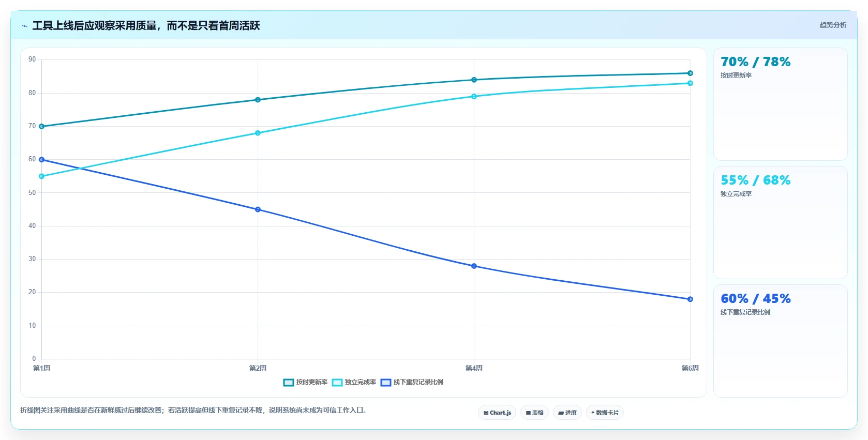Select the 进度 chip
The width and height of the screenshot is (868, 440).
coord(567,413)
